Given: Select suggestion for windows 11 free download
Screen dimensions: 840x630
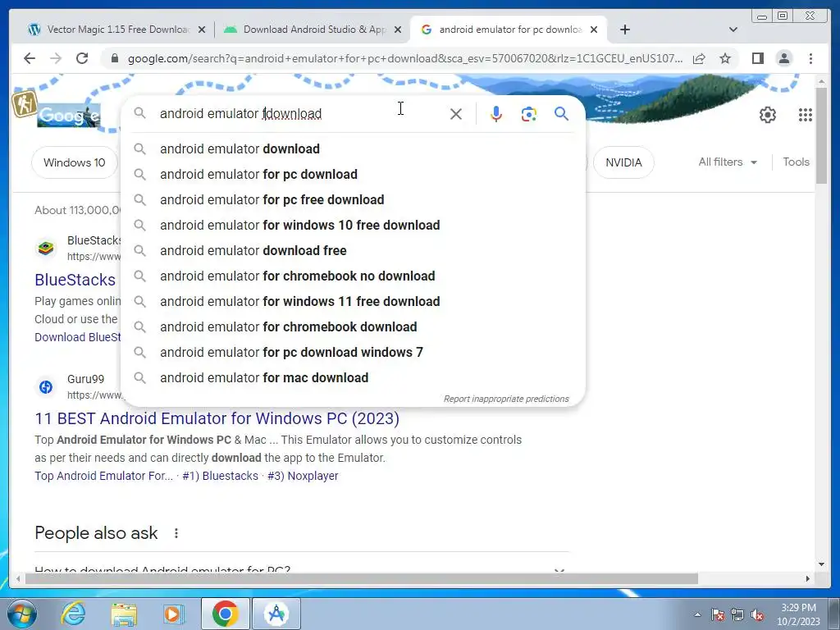Looking at the screenshot, I should [353, 302].
